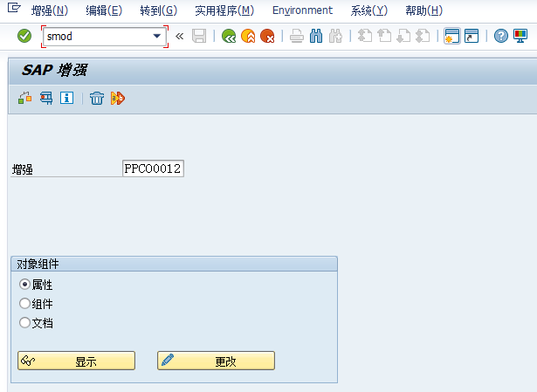Click the Create New Session icon

(x=452, y=36)
